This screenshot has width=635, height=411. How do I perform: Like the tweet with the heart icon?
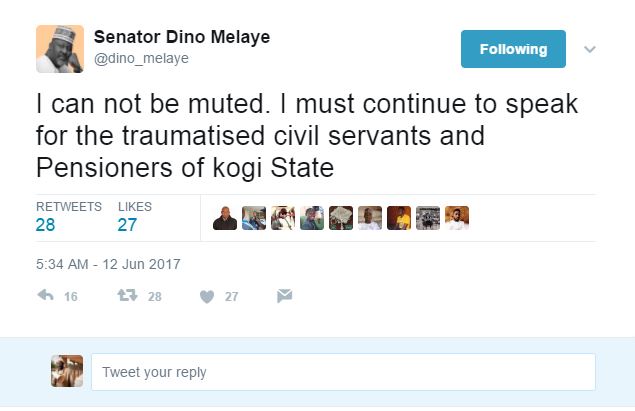click(207, 296)
